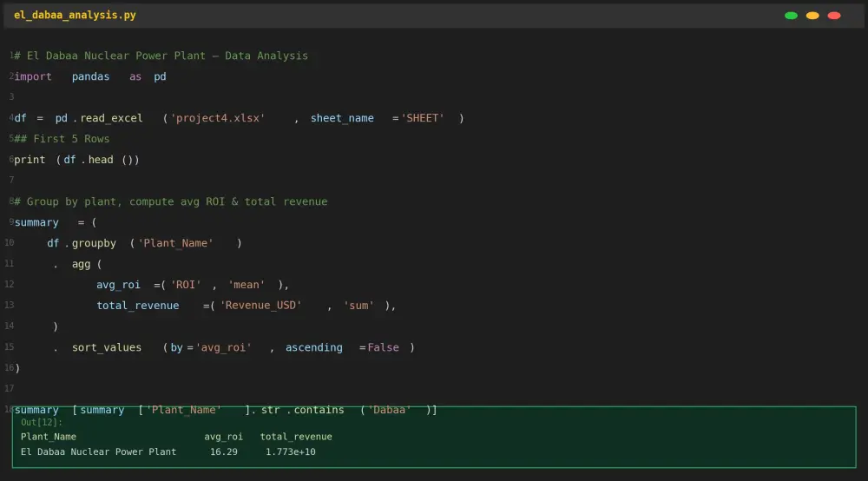Image resolution: width=868 pixels, height=481 pixels.
Task: Click the 'read_excel' function call
Action: [x=111, y=118]
